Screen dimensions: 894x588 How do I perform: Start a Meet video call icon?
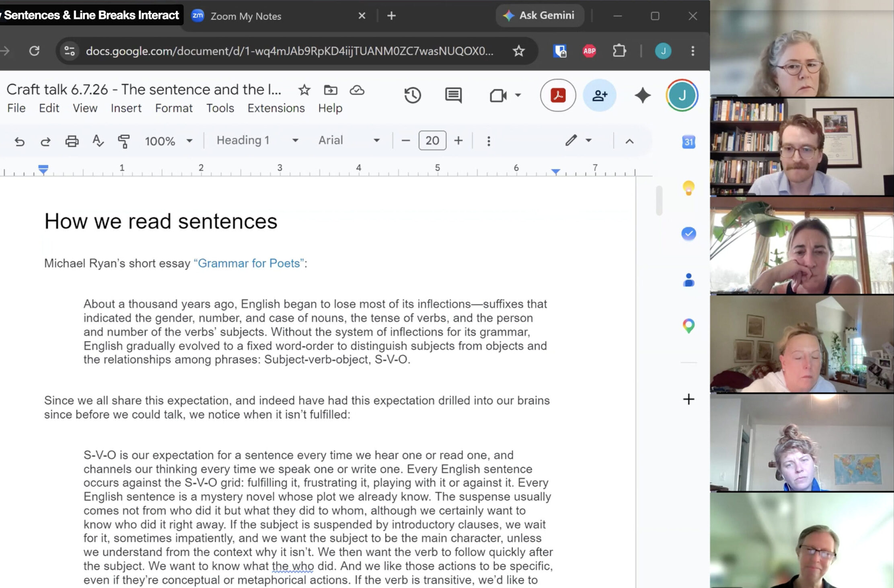(498, 96)
